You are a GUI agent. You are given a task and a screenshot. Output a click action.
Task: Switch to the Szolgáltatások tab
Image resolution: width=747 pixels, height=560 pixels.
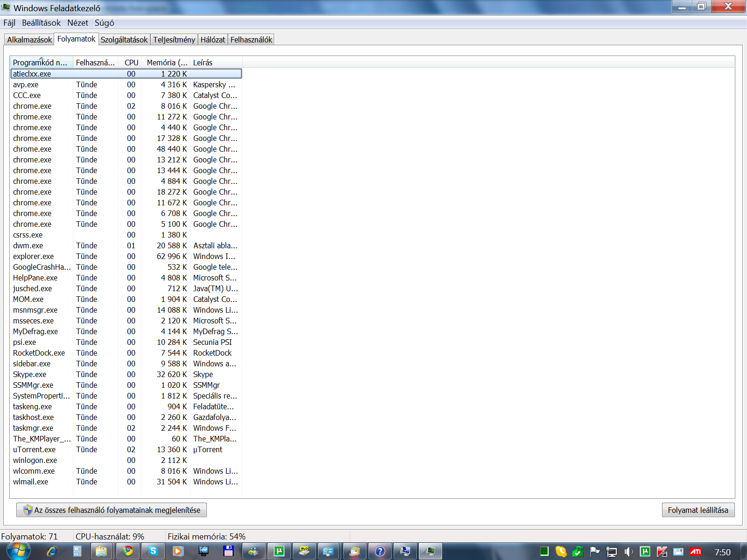[124, 40]
